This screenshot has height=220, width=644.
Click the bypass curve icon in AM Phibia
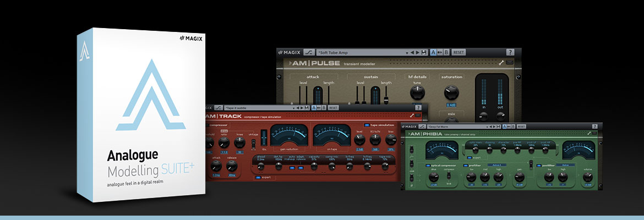point(422,127)
